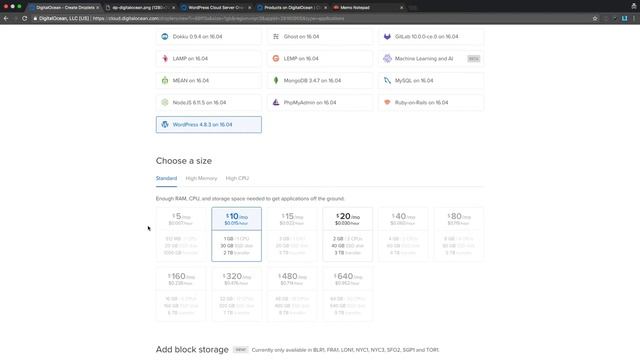Choose the $160/mo droplet plan
The width and height of the screenshot is (640, 360).
pyautogui.click(x=181, y=294)
